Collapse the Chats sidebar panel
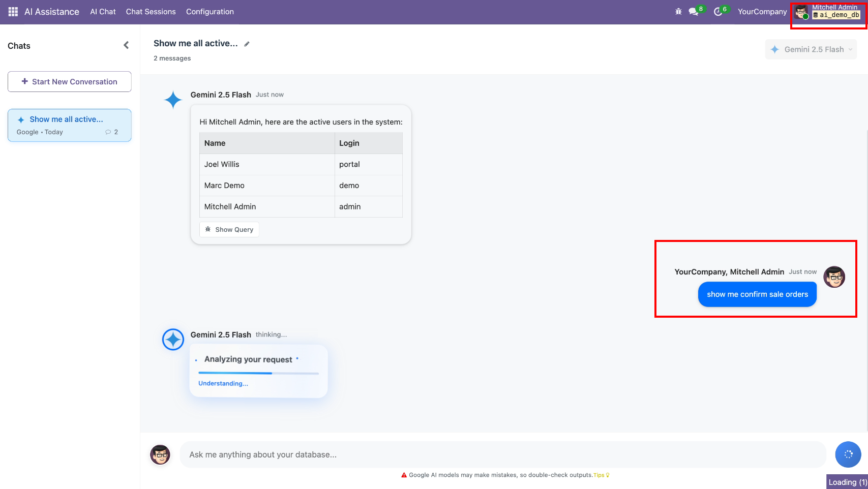 (x=126, y=45)
